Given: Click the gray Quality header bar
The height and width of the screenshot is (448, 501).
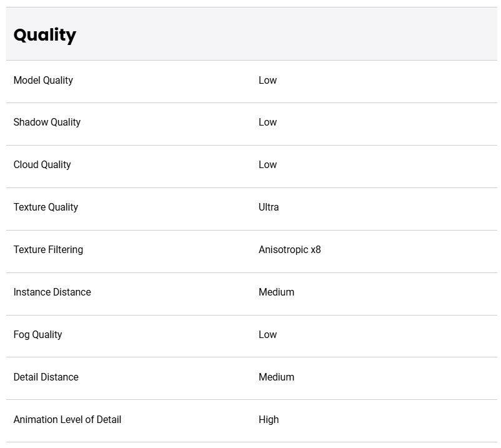Looking at the screenshot, I should click(x=252, y=34).
